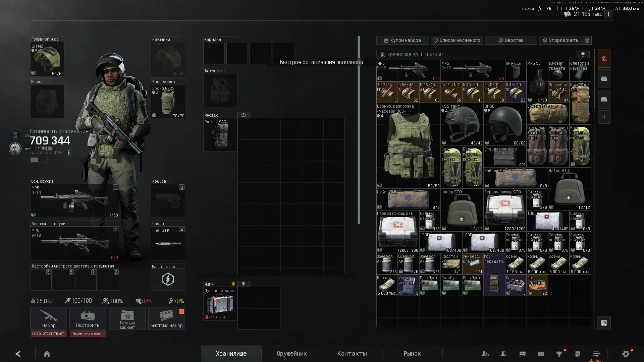Open sort settings gear next to Упорядочить
Viewport: 644px width, 362px height.
(x=587, y=40)
